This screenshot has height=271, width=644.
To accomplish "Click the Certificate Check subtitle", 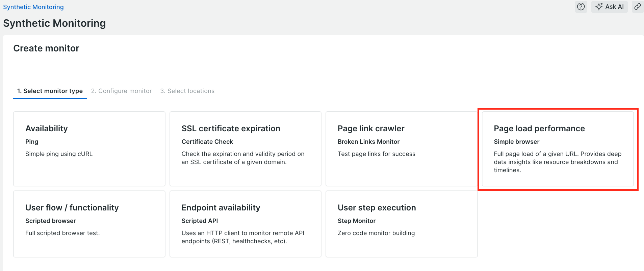I will (x=207, y=142).
